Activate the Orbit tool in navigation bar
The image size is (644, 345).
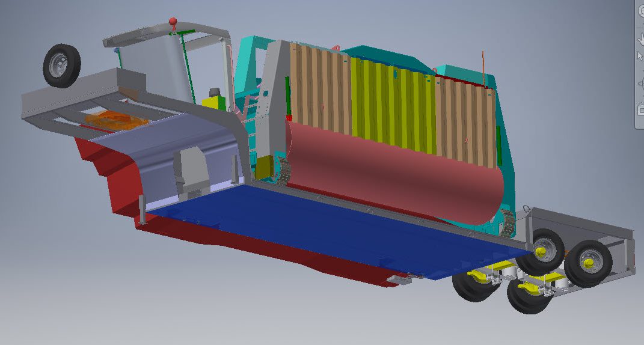tap(641, 84)
